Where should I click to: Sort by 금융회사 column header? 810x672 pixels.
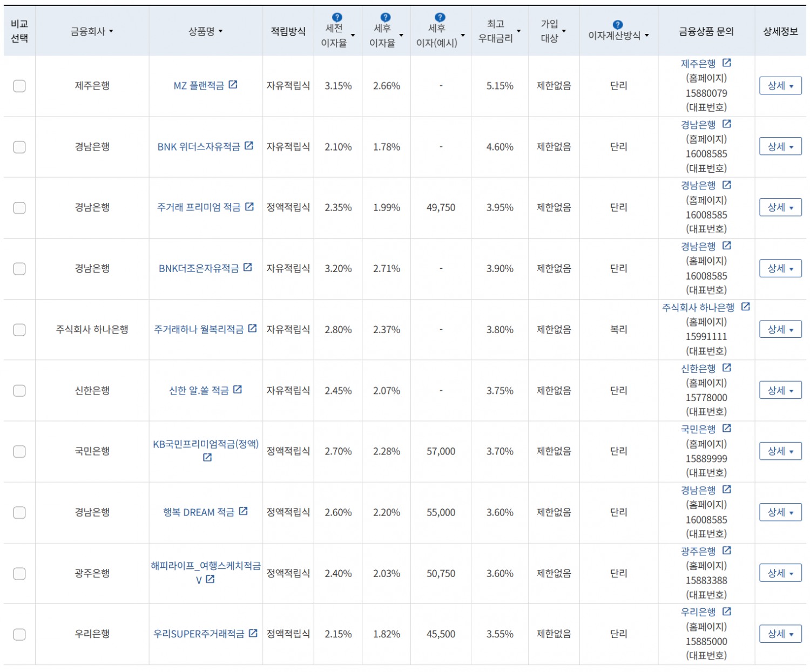(92, 31)
